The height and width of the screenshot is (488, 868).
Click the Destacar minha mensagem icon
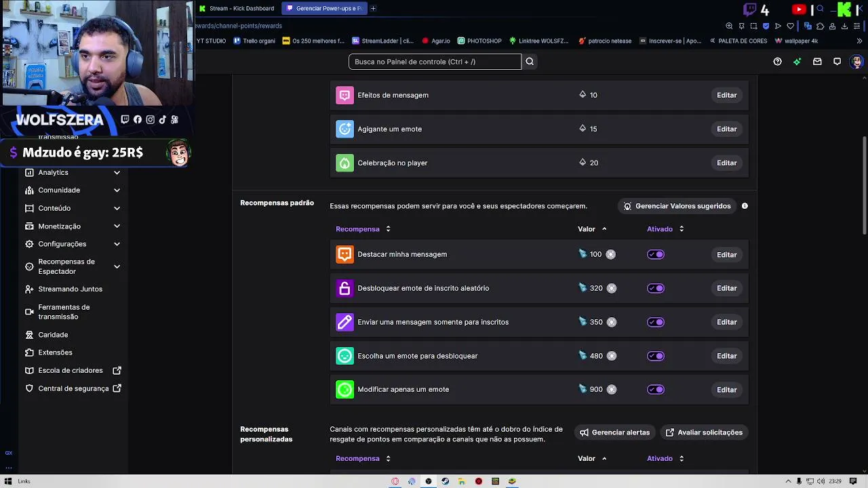[344, 254]
